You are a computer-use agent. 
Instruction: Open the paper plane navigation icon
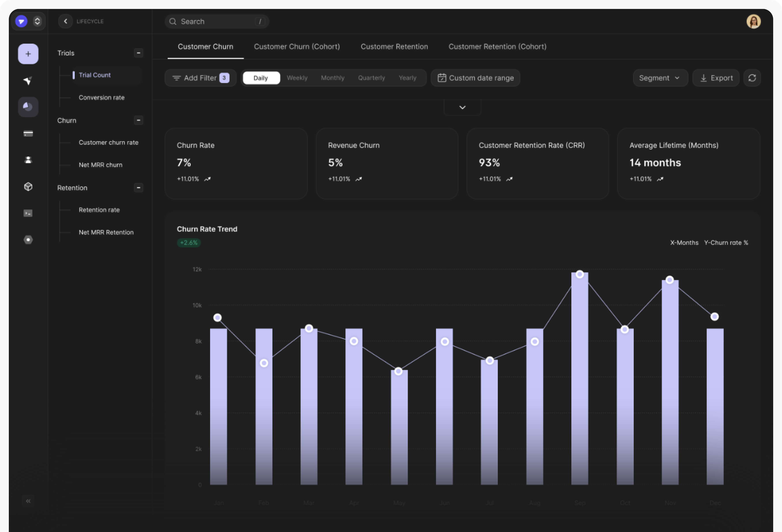click(x=28, y=80)
